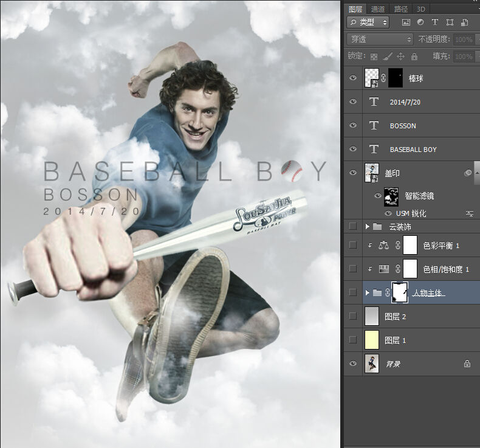Filter layers by type layer icon
Viewport: 480px width, 448px height.
[434, 22]
